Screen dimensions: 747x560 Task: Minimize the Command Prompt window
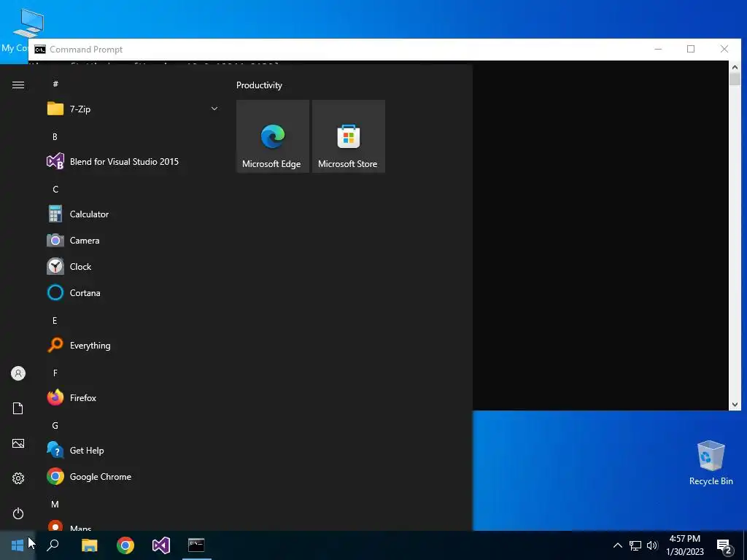click(658, 49)
